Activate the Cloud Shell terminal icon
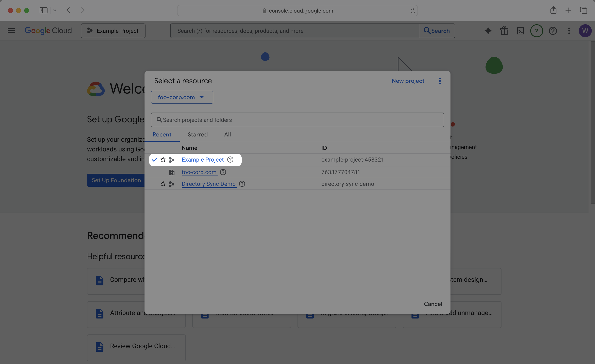This screenshot has width=595, height=364. (521, 31)
